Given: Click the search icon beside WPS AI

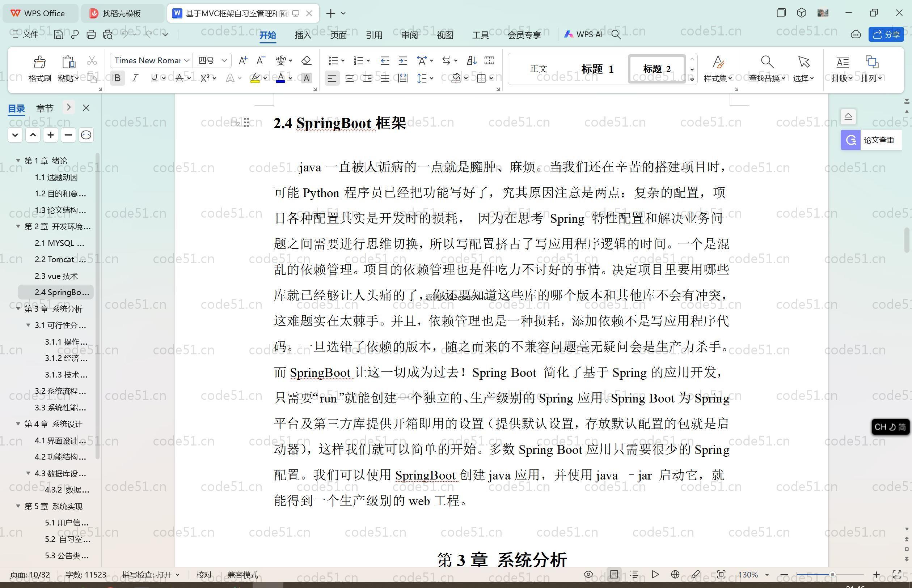Looking at the screenshot, I should click(616, 35).
